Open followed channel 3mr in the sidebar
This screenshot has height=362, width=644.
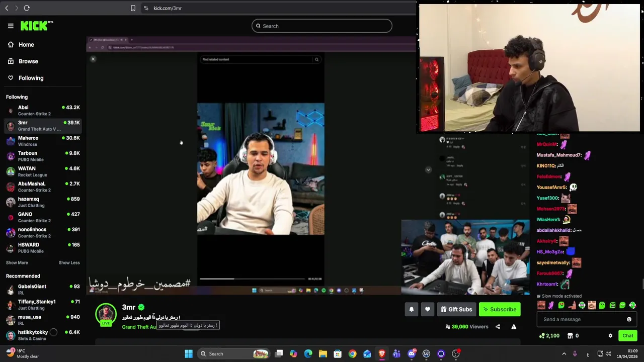pos(43,126)
